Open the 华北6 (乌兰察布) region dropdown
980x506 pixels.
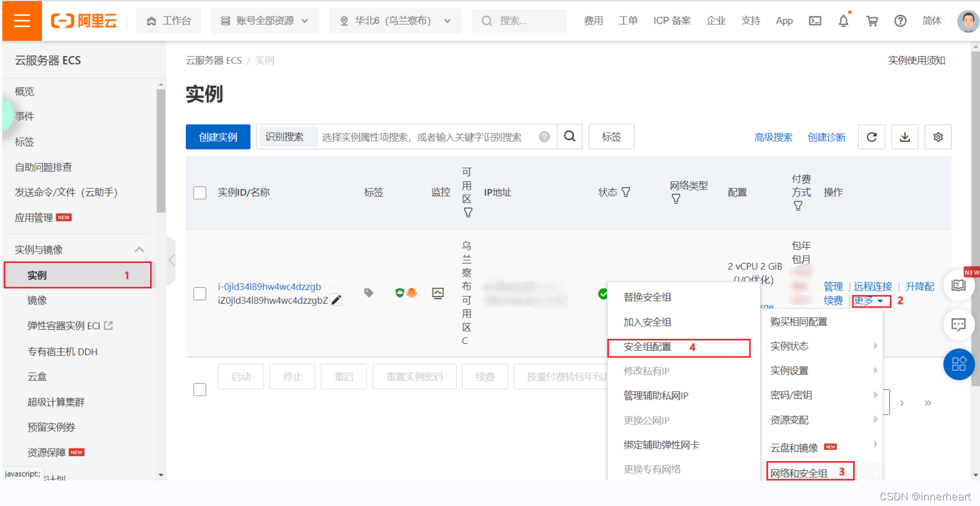[395, 21]
